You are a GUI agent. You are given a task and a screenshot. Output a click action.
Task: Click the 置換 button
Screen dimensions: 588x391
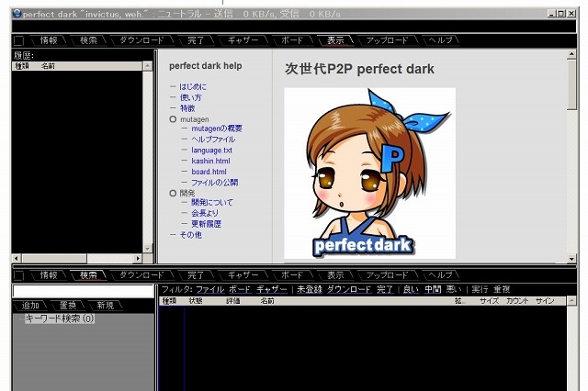click(x=68, y=306)
